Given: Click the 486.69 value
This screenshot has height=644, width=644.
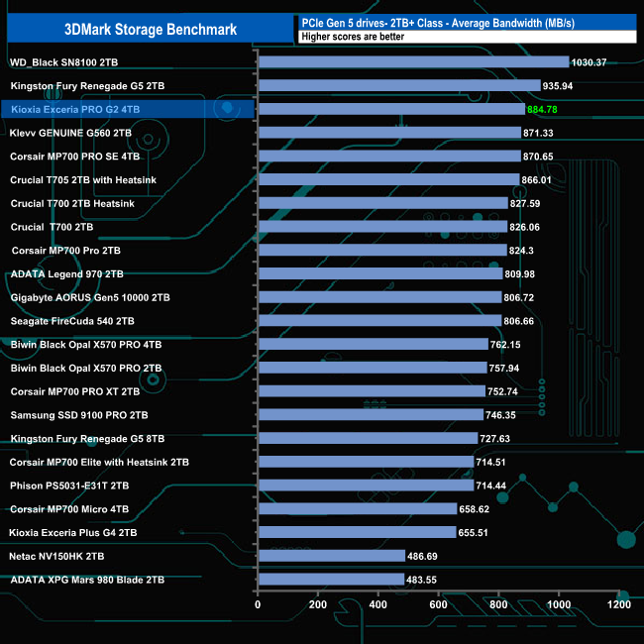Looking at the screenshot, I should 422,557.
